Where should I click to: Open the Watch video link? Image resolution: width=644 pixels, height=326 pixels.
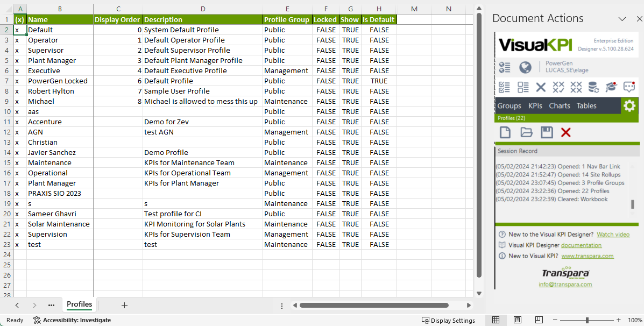pyautogui.click(x=613, y=235)
